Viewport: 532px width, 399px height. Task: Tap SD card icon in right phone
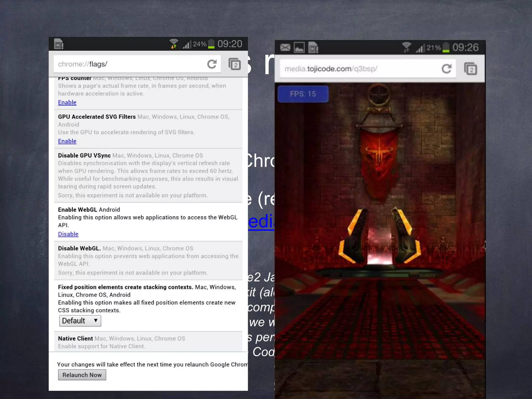coord(313,48)
